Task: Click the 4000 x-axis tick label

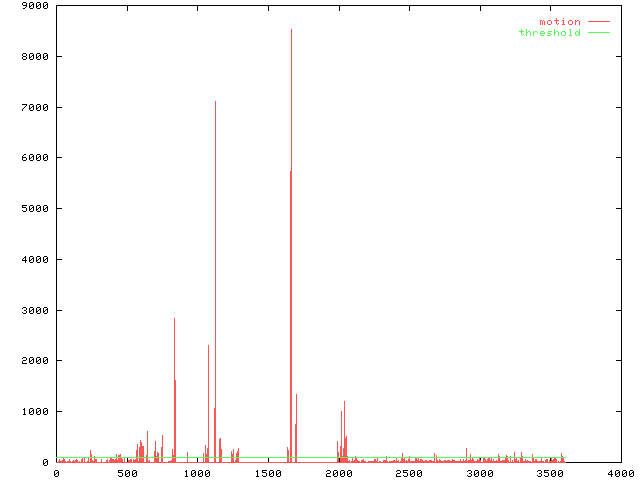Action: click(619, 473)
